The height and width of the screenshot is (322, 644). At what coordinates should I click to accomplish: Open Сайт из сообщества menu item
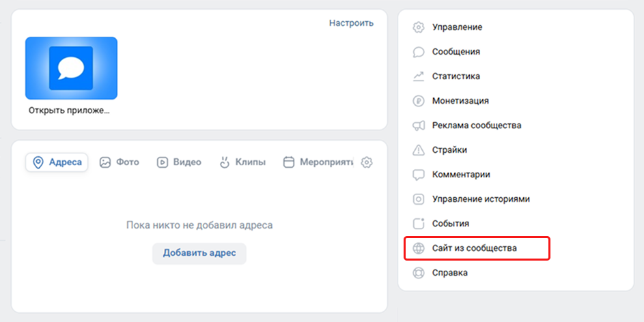(475, 248)
